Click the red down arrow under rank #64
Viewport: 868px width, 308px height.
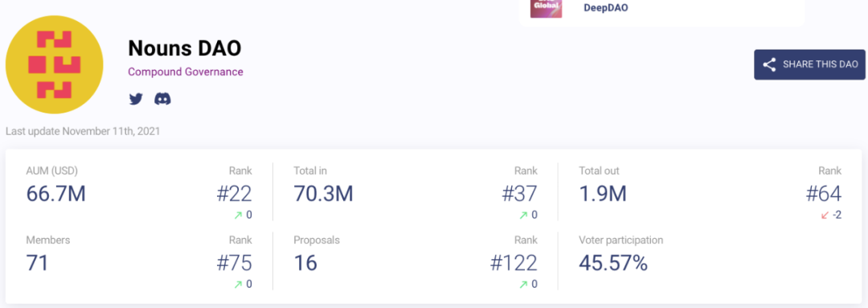pyautogui.click(x=825, y=216)
